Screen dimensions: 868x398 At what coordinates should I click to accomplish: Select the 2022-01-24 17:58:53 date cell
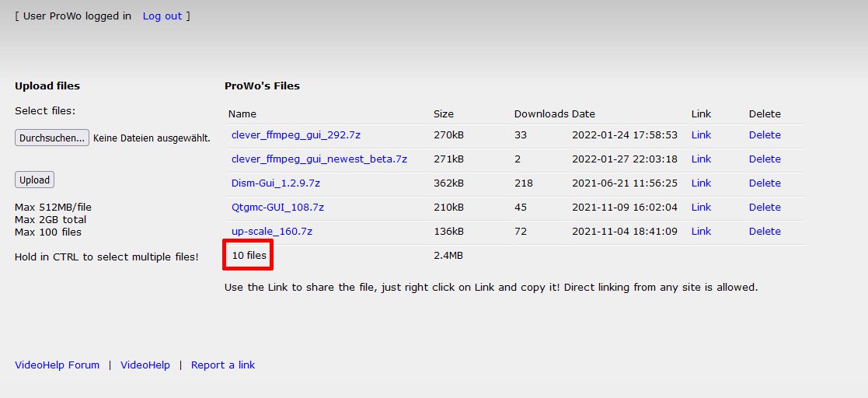coord(625,134)
